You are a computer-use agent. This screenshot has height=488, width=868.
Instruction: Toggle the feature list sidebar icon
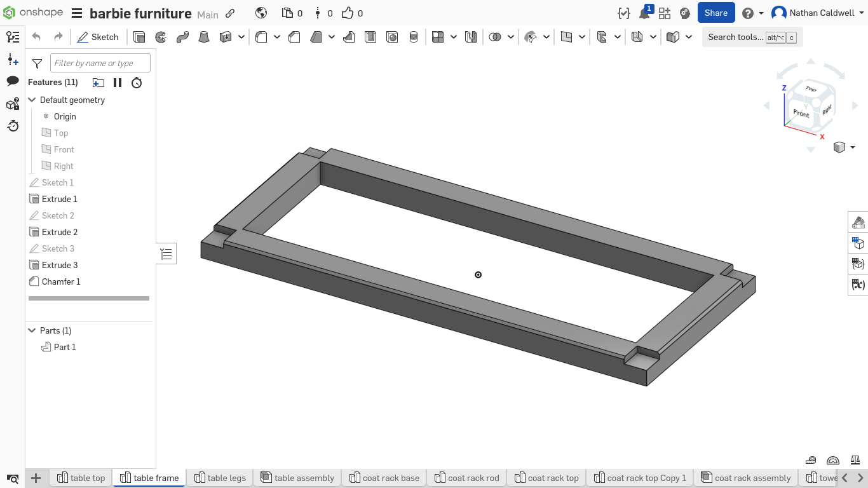click(x=13, y=37)
